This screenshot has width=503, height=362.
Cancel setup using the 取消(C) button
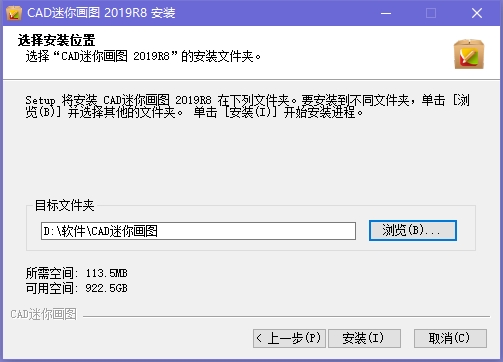(x=450, y=338)
